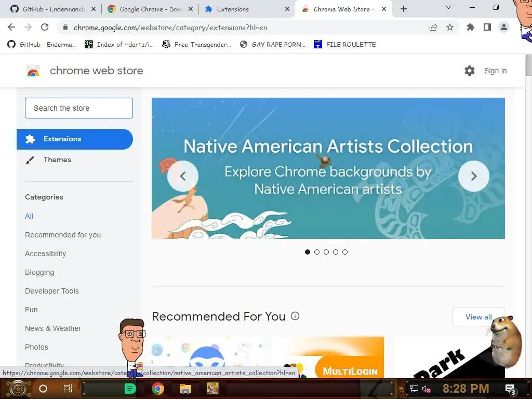Select Themes in the sidebar
This screenshot has height=399, width=532.
pyautogui.click(x=57, y=159)
